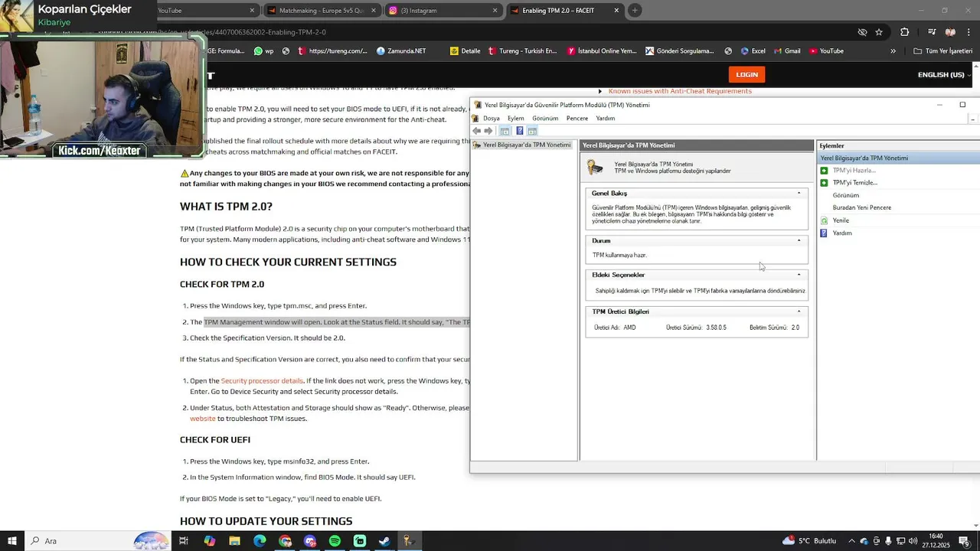
Task: Click the help icon beside Yardım action
Action: pyautogui.click(x=824, y=233)
